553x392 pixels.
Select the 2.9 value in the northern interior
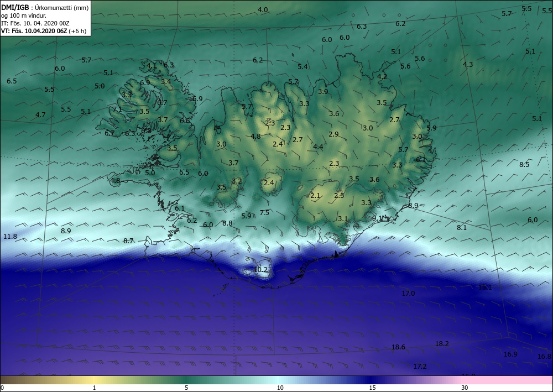[x=333, y=134]
